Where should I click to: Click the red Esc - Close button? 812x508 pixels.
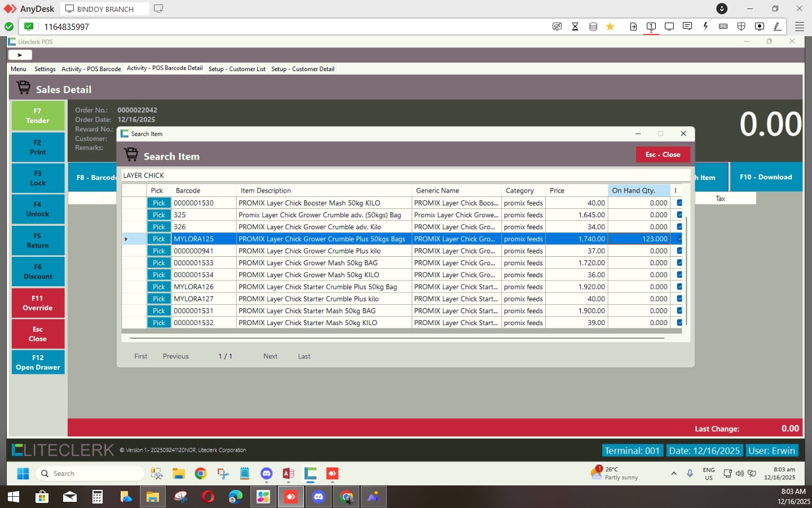tap(663, 155)
